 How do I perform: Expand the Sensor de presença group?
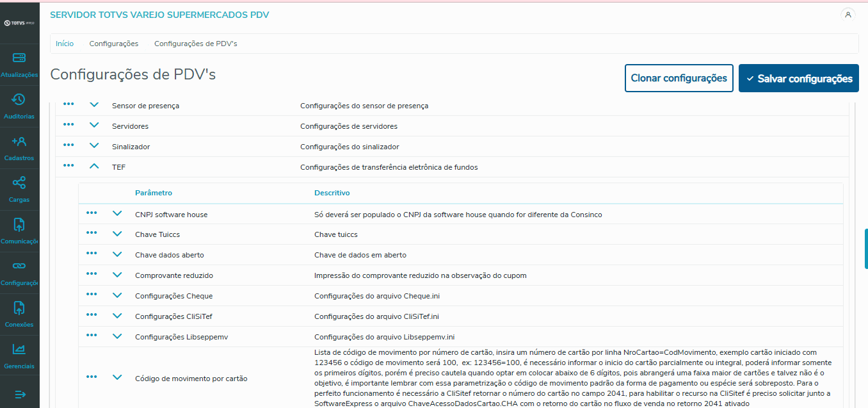click(x=94, y=104)
